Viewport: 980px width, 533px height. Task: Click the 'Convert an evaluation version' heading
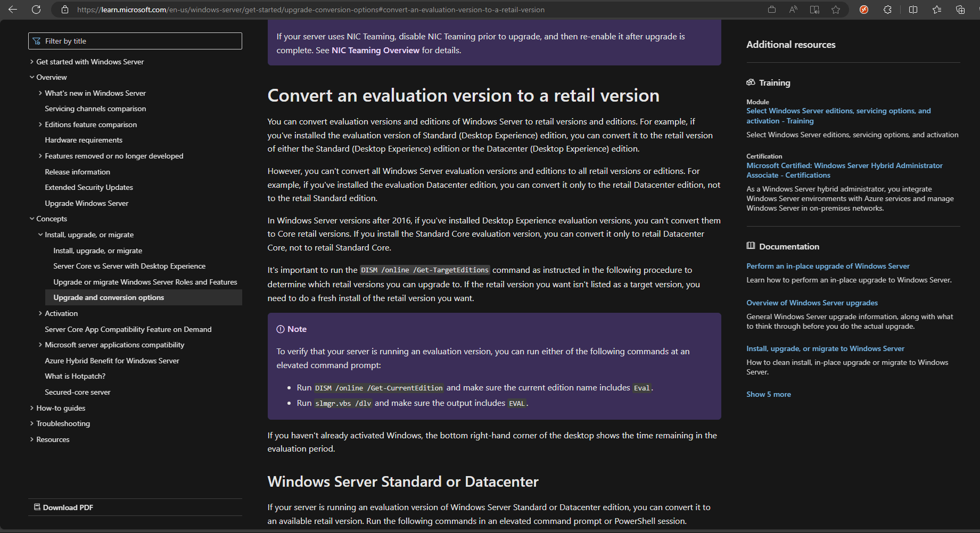pyautogui.click(x=463, y=95)
